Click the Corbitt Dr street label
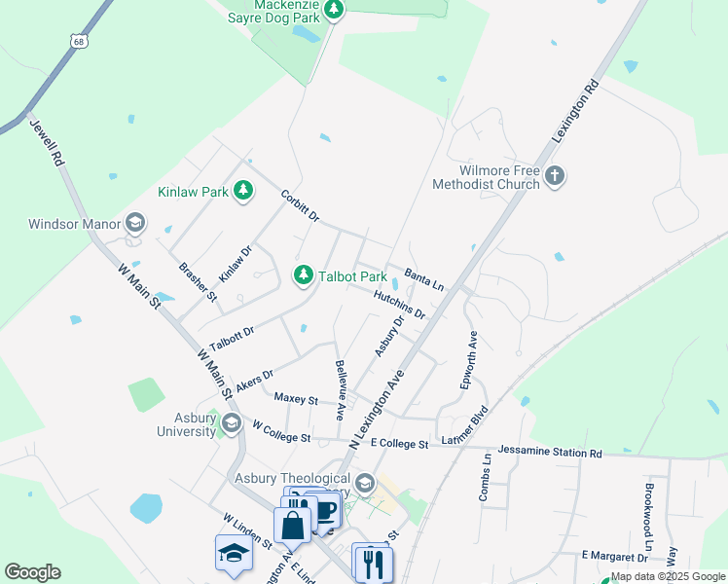This screenshot has width=728, height=584. coord(301,205)
